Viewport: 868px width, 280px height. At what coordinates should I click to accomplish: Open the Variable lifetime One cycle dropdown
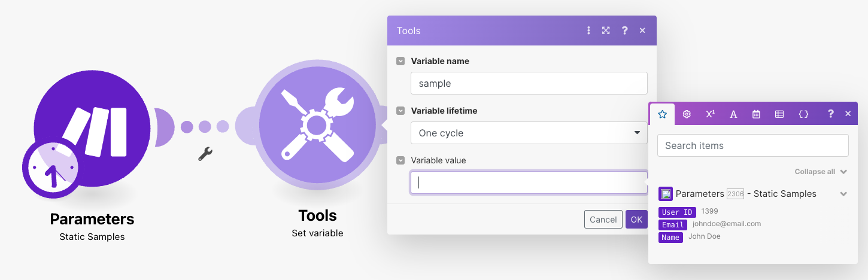[529, 133]
